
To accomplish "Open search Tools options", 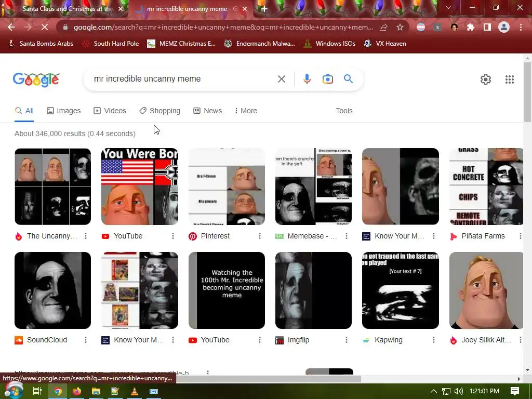I will [344, 111].
